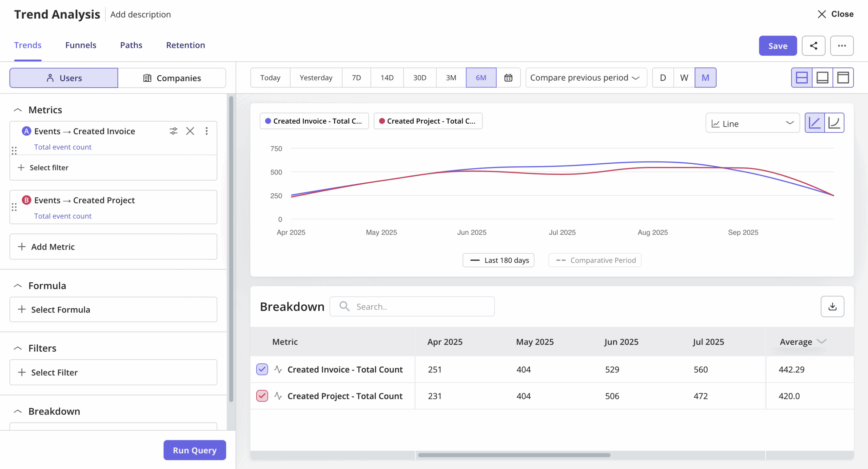Open the Line chart type dropdown

coord(752,123)
